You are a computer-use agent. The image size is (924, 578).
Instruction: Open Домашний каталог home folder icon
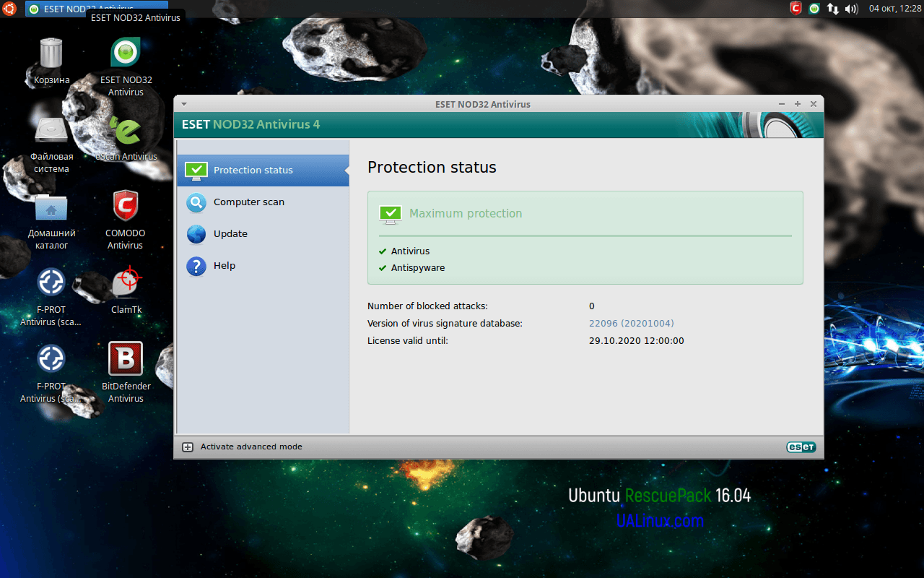[51, 220]
